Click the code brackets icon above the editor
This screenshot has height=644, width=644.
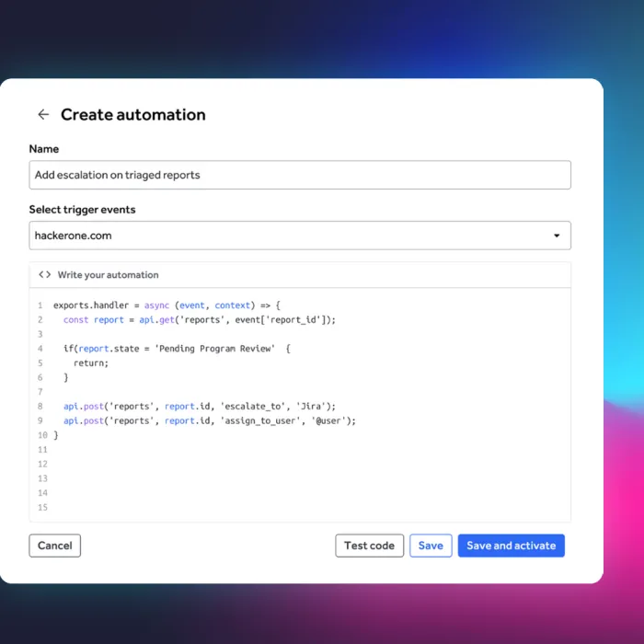click(x=44, y=275)
